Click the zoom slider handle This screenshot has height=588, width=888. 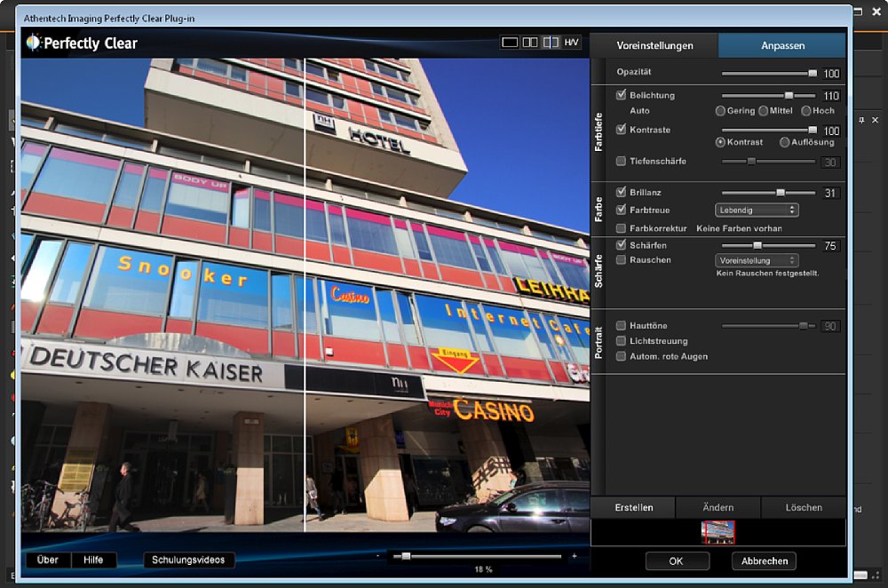(x=406, y=556)
